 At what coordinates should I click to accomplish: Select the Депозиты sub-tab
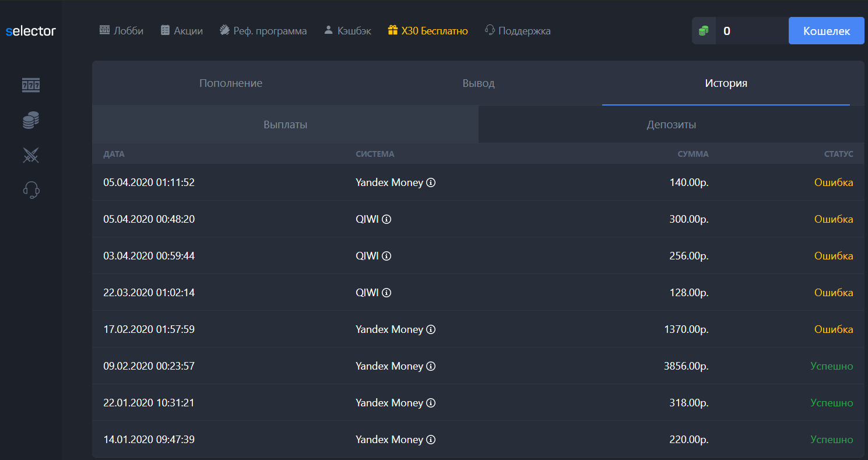(x=671, y=125)
